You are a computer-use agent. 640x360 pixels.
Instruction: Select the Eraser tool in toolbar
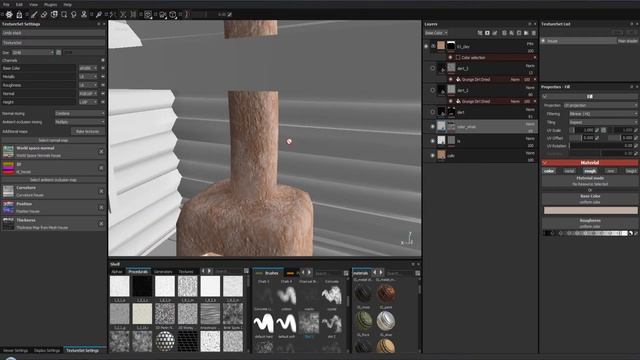coord(44,15)
